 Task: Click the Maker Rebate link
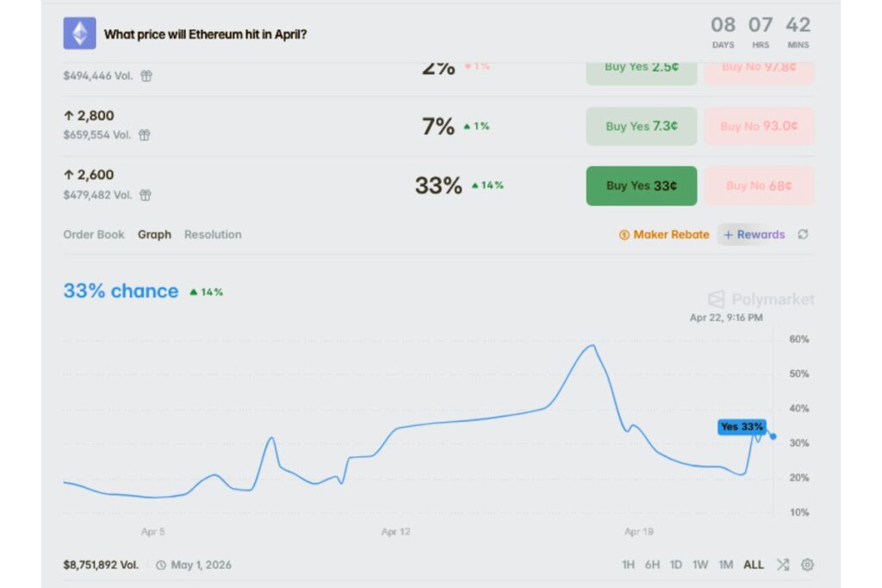tap(671, 234)
